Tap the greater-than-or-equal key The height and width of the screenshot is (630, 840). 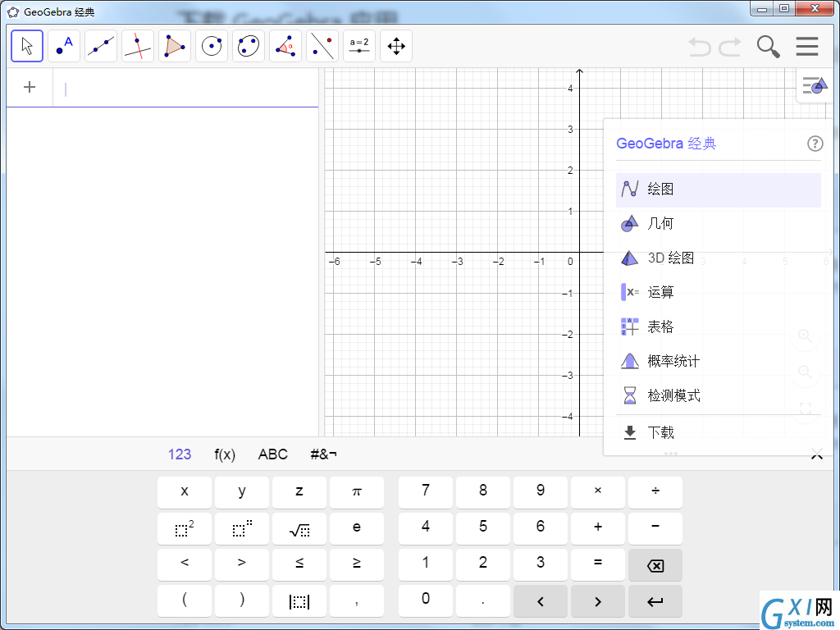tap(357, 564)
